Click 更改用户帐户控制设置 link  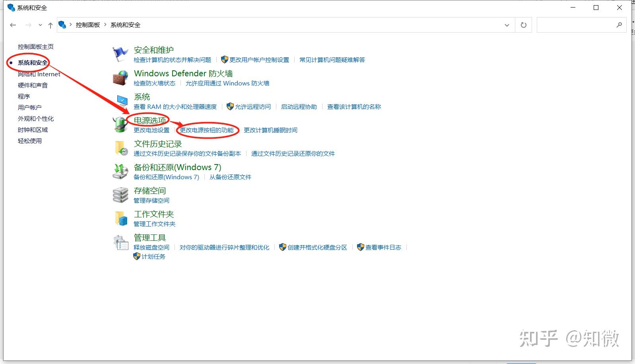coord(259,60)
